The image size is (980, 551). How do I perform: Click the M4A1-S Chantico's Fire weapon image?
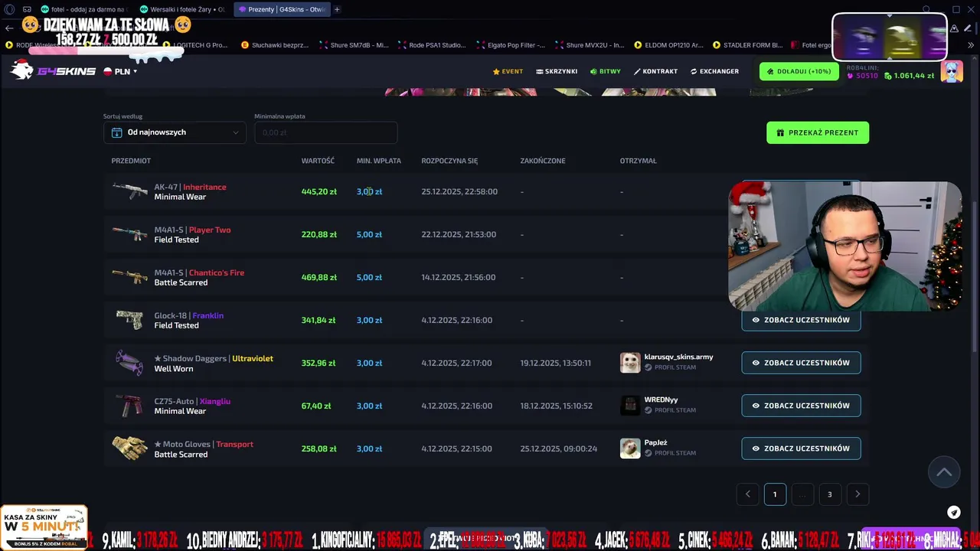click(129, 277)
